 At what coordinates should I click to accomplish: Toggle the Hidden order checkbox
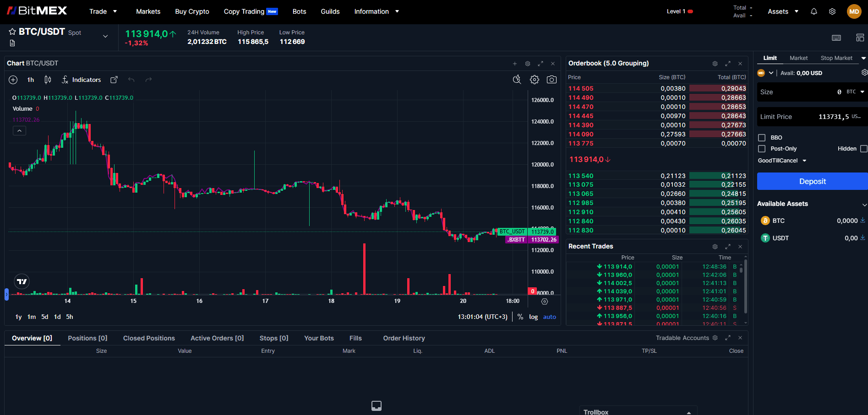coord(864,149)
